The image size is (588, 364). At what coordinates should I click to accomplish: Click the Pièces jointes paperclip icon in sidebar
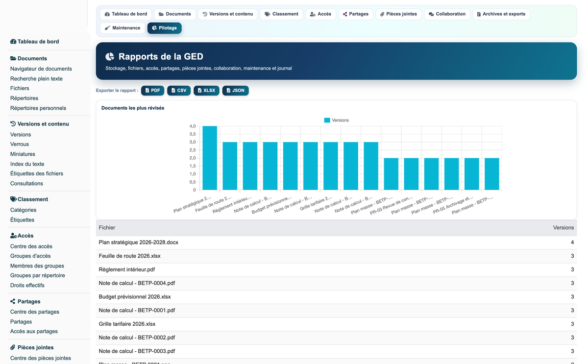click(x=13, y=347)
